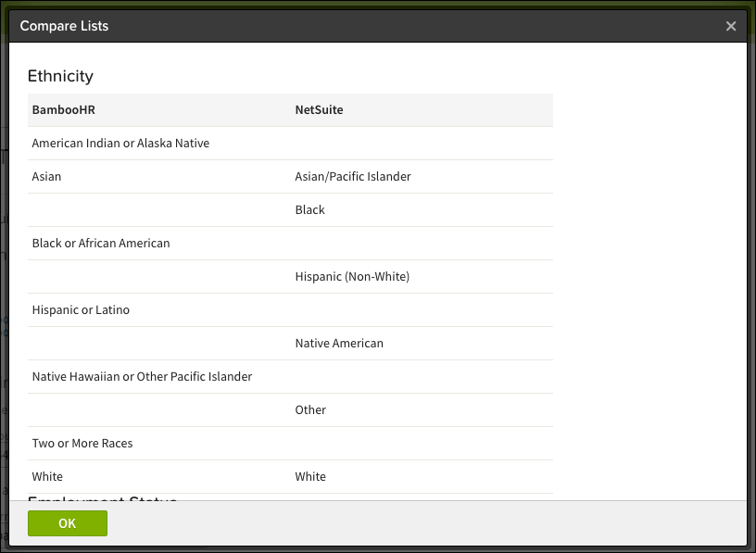Image resolution: width=756 pixels, height=553 pixels.
Task: Click the Ethnicity section heading
Action: (60, 76)
